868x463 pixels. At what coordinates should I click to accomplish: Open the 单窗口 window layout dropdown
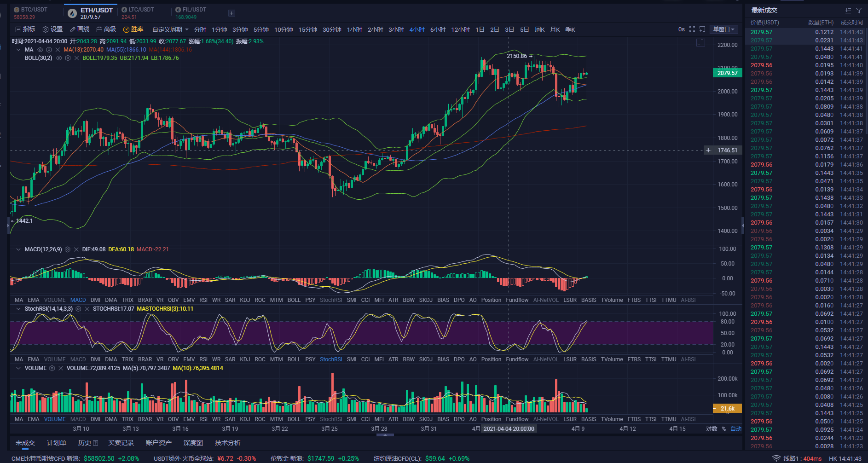point(724,29)
